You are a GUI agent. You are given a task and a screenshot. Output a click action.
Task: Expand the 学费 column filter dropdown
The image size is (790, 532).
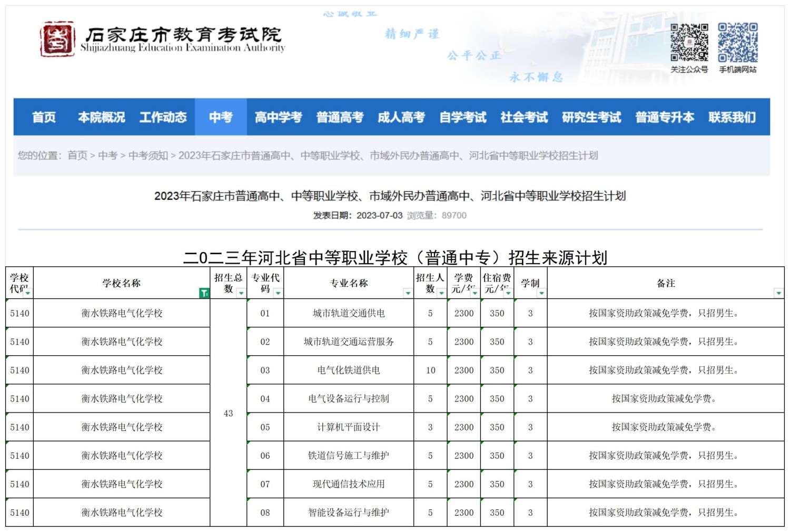tap(475, 293)
